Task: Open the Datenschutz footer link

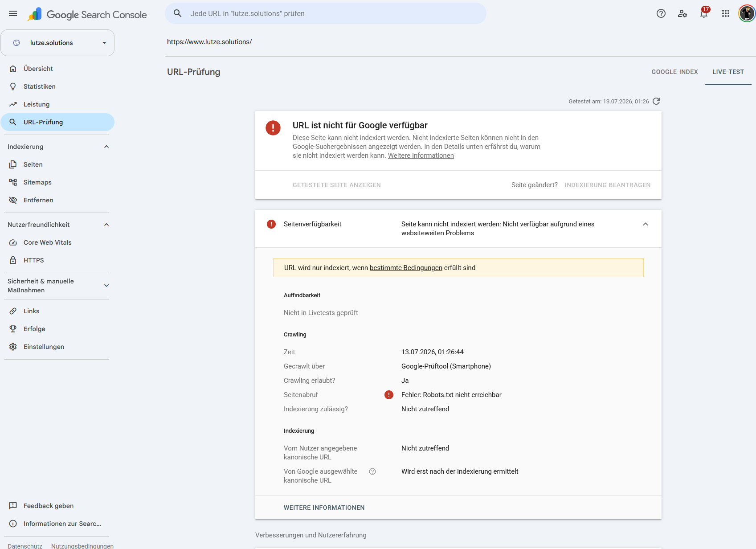Action: (x=25, y=546)
